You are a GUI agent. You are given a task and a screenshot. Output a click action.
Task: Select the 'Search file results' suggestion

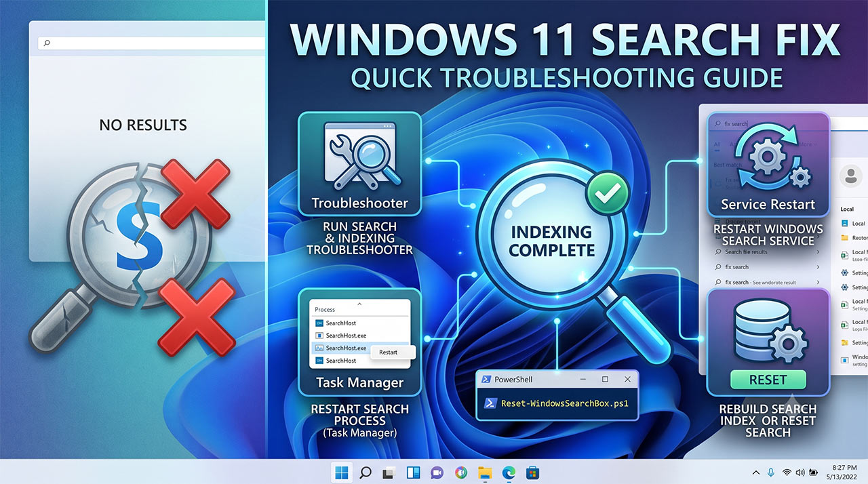(766, 251)
